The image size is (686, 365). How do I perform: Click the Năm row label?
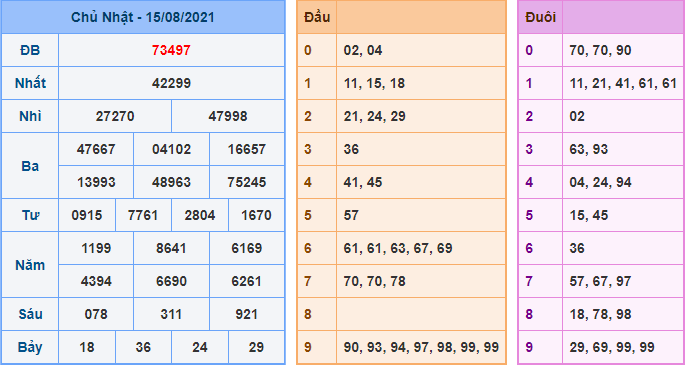(x=30, y=265)
